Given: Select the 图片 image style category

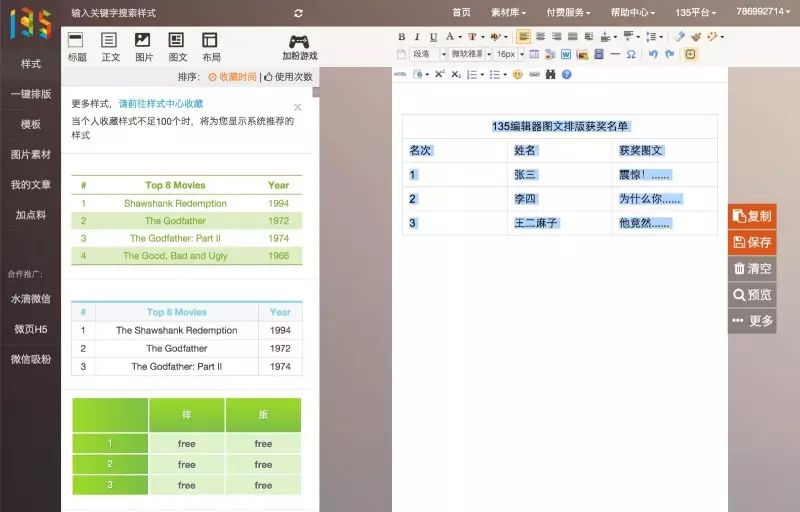Looking at the screenshot, I should click(143, 46).
